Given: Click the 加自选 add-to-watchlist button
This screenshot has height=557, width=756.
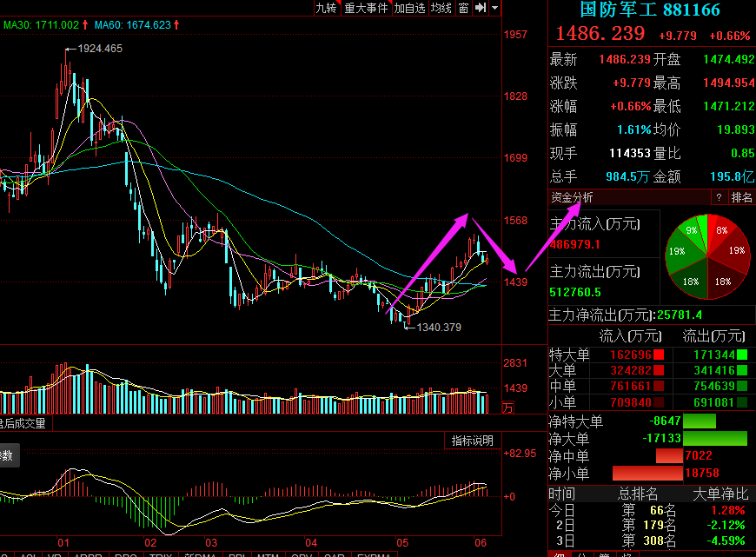Looking at the screenshot, I should tap(409, 8).
